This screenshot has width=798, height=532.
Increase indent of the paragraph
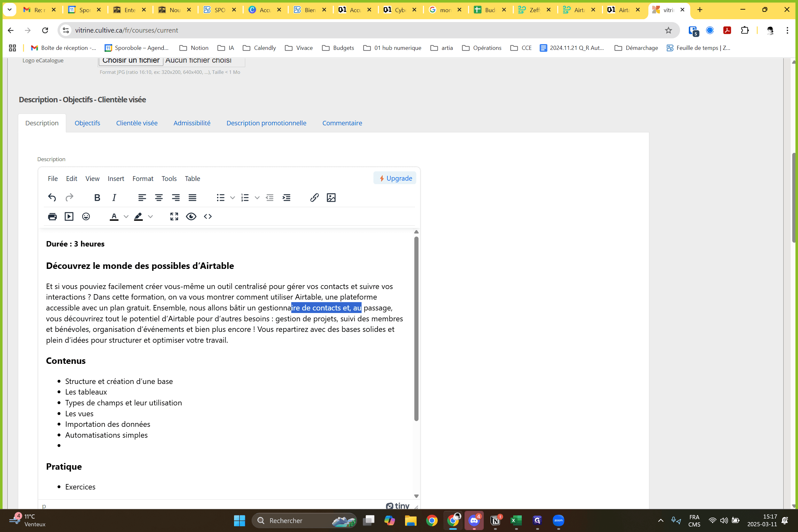click(286, 198)
